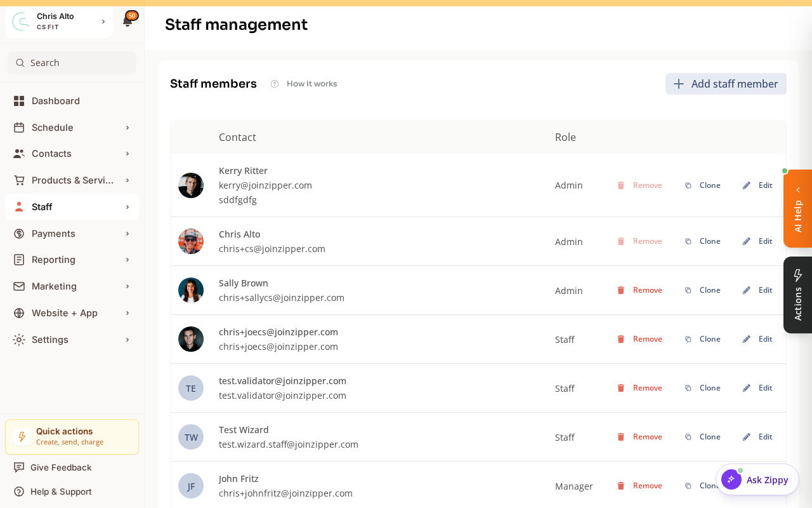Click the Give Feedback chat icon

click(19, 467)
